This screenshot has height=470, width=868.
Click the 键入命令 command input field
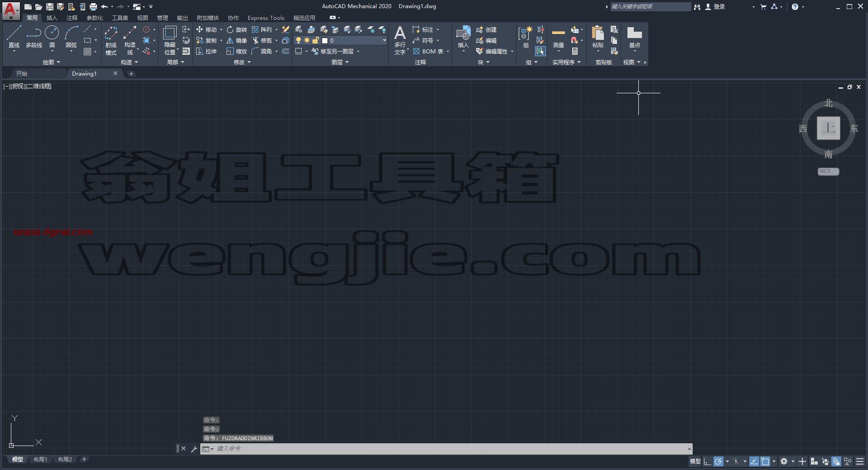coord(451,448)
